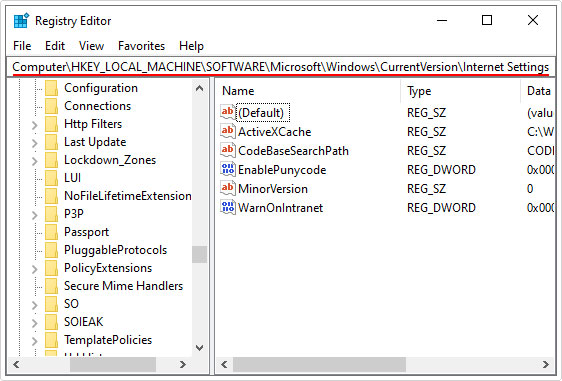Select the NoFileLifetimeExtension folder icon

point(51,196)
